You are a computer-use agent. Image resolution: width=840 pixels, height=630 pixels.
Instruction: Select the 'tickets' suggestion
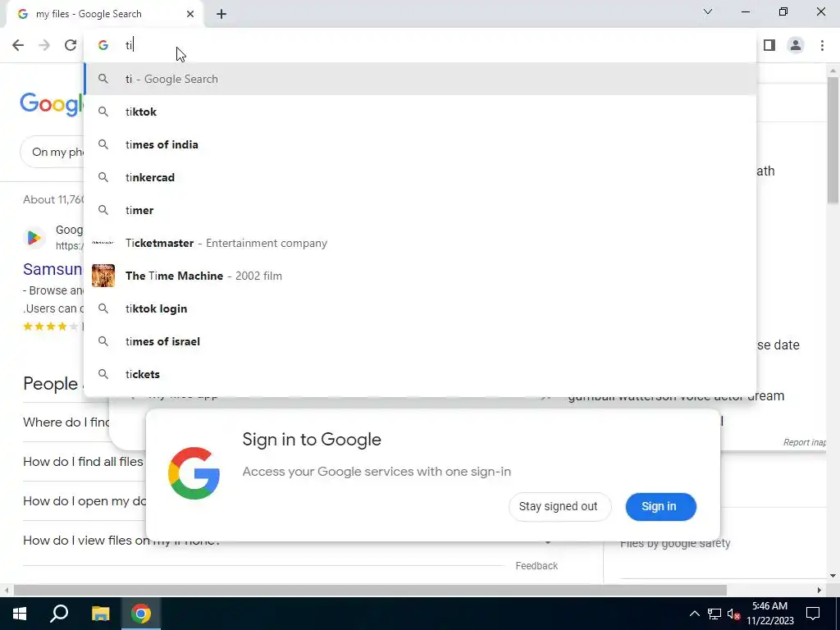(x=420, y=374)
